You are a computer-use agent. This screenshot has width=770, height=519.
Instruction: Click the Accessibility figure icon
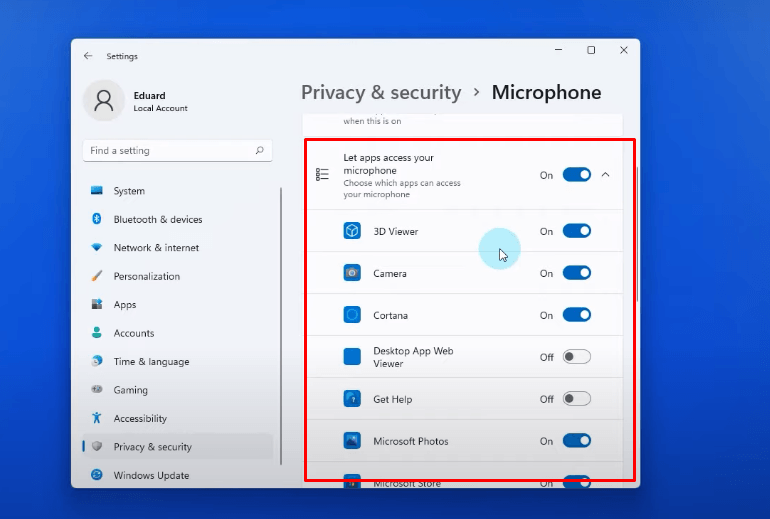[x=97, y=418]
